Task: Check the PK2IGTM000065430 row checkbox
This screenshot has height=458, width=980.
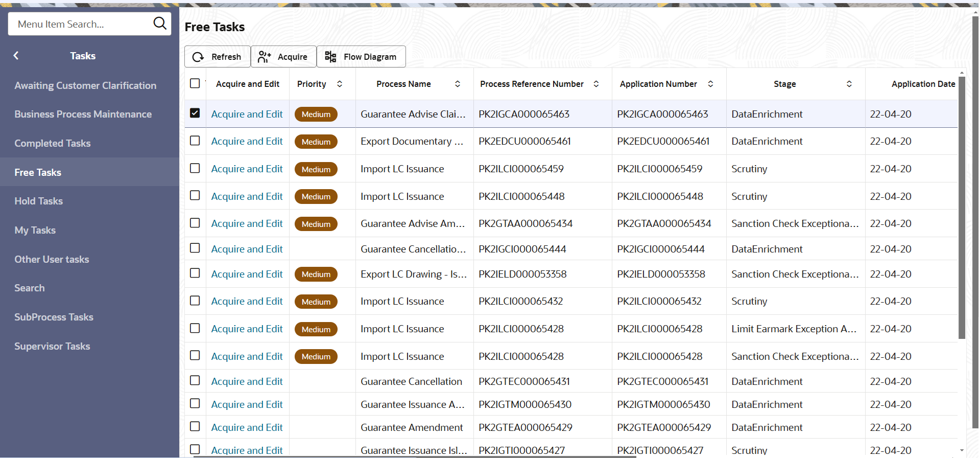Action: click(x=195, y=403)
